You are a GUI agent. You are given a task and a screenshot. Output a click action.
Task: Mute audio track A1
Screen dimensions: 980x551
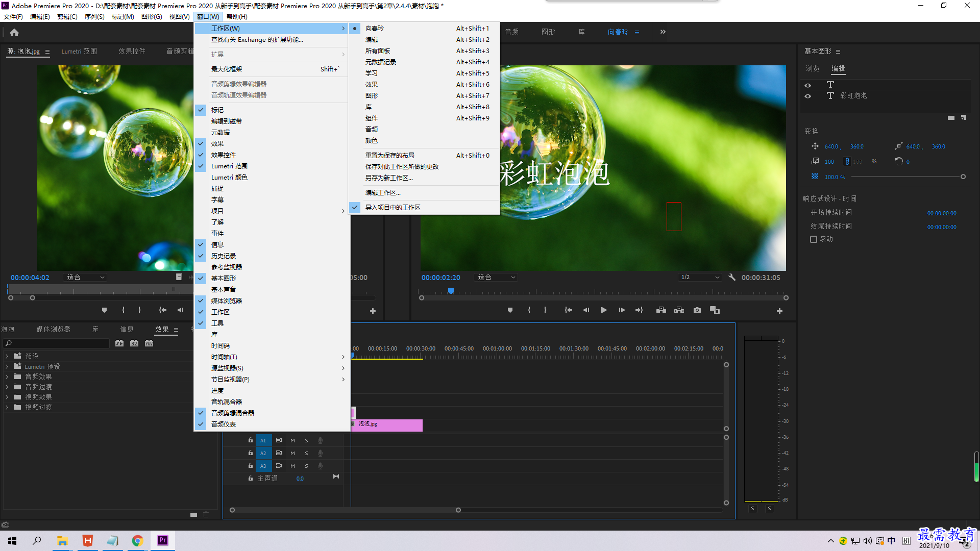tap(292, 440)
